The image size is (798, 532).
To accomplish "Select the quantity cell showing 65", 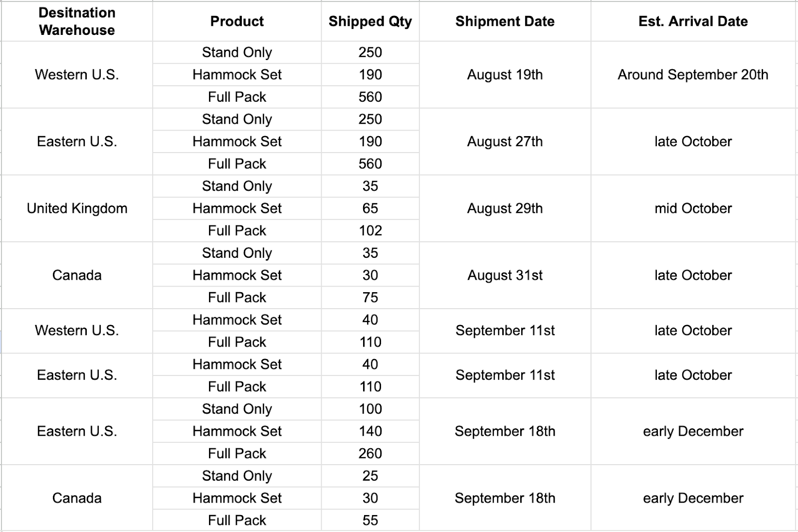I will (370, 208).
